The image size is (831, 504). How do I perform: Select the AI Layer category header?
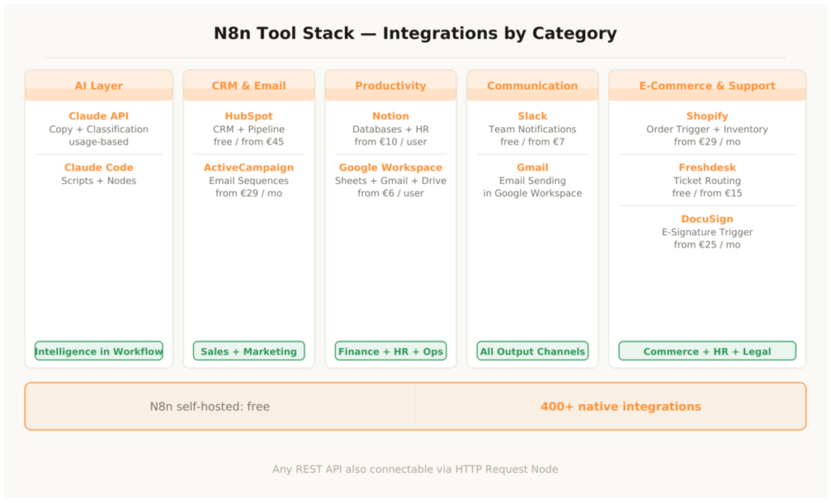coord(98,85)
